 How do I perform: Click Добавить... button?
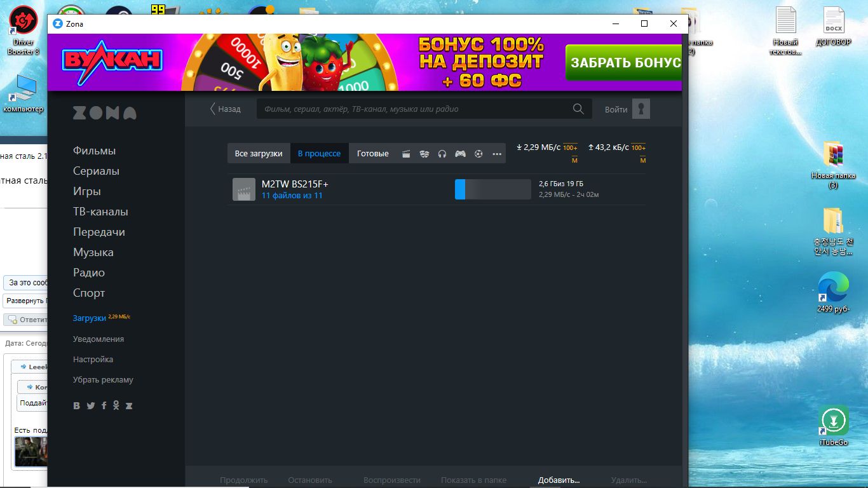click(x=559, y=480)
